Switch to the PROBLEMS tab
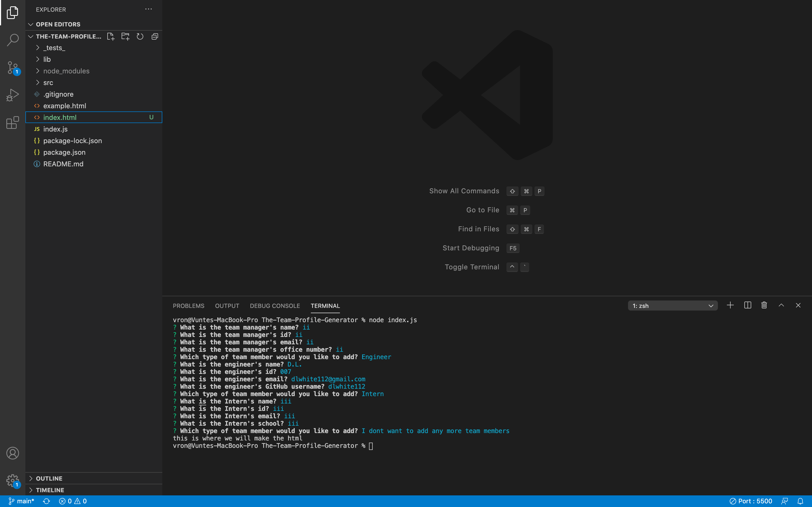 pyautogui.click(x=188, y=306)
